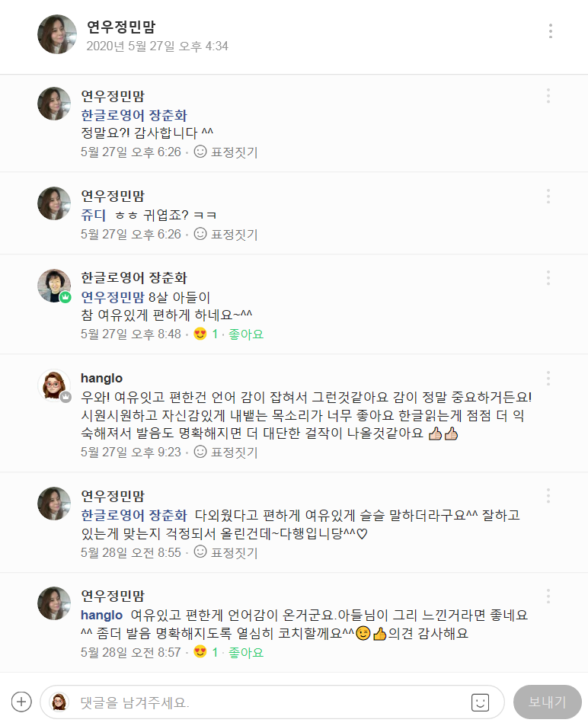Toggle 좋아요 on the 8살 아들이 comment
Screen dimensions: 588x726
click(245, 334)
